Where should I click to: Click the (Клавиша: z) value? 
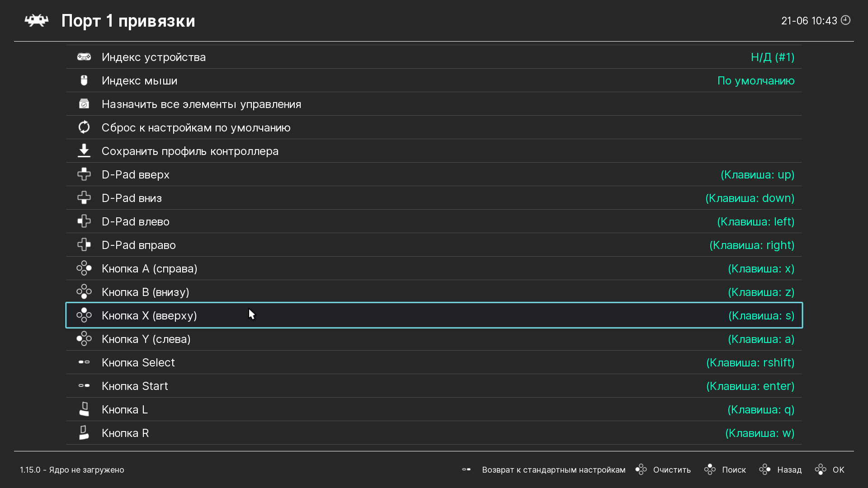761,292
